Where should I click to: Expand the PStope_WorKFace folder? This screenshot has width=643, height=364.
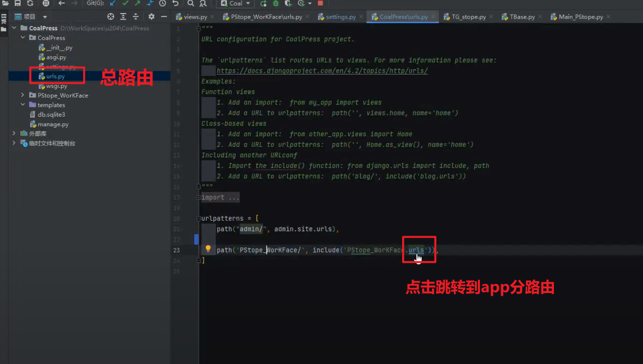coord(23,95)
